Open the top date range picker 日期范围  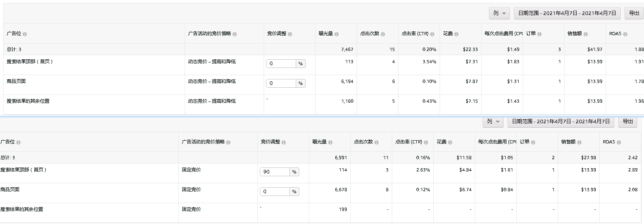pyautogui.click(x=567, y=13)
